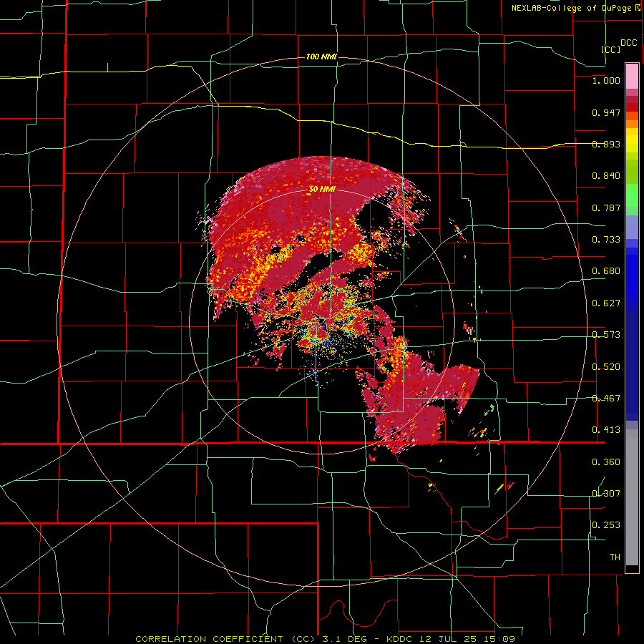Screen dimensions: 644x644
Task: Select the 0.840 scale value
Action: coord(606,176)
